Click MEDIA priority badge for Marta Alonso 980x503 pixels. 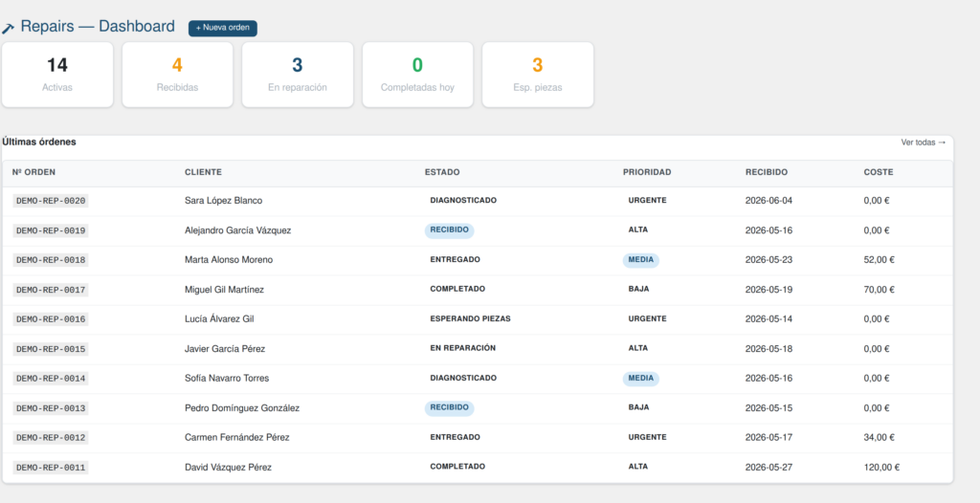(x=640, y=260)
